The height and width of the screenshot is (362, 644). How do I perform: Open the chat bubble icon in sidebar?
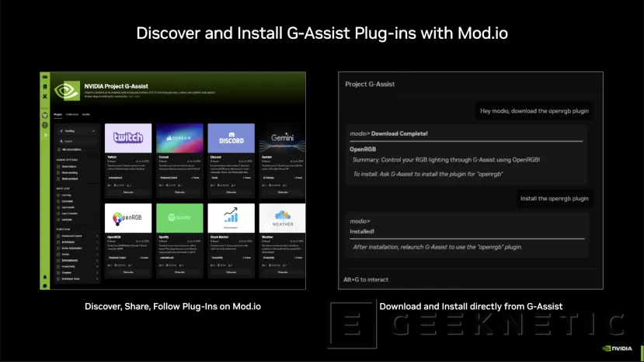(x=45, y=286)
